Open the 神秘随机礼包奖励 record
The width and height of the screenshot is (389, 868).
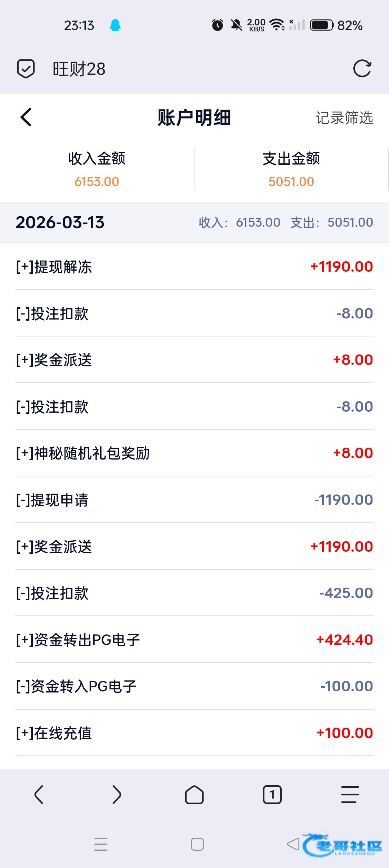[x=194, y=453]
